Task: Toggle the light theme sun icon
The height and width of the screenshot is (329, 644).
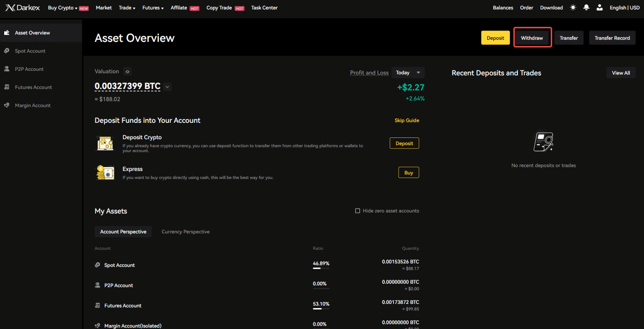Action: pos(573,7)
